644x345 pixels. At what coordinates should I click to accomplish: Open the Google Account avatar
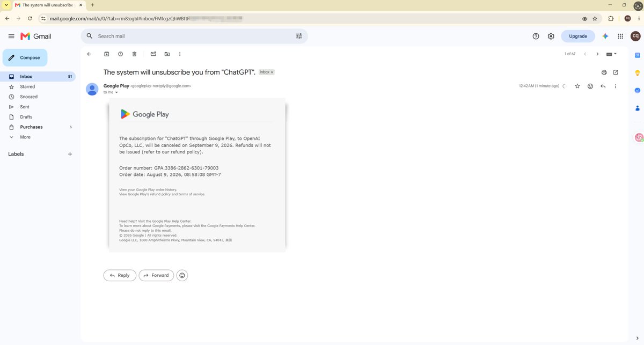(635, 36)
